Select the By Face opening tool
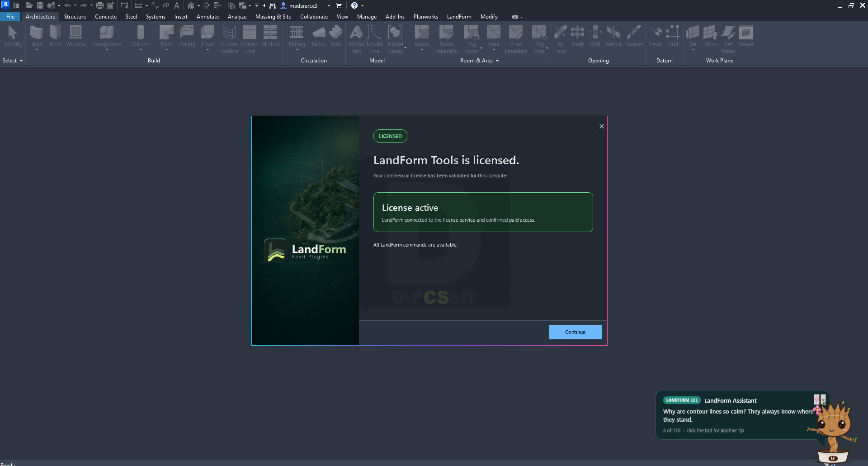The height and width of the screenshot is (466, 868). tap(561, 39)
